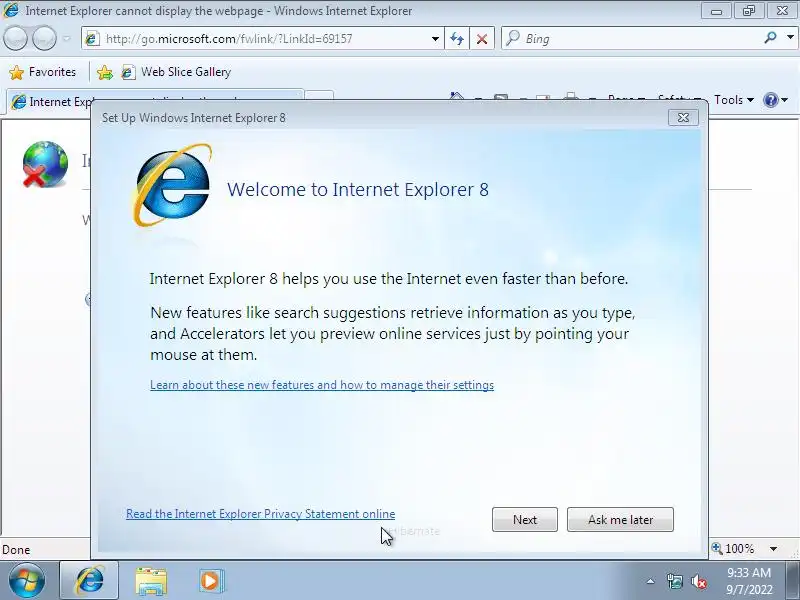The width and height of the screenshot is (800, 600).
Task: Click the Add to Favorites Bar icon
Action: [x=105, y=72]
